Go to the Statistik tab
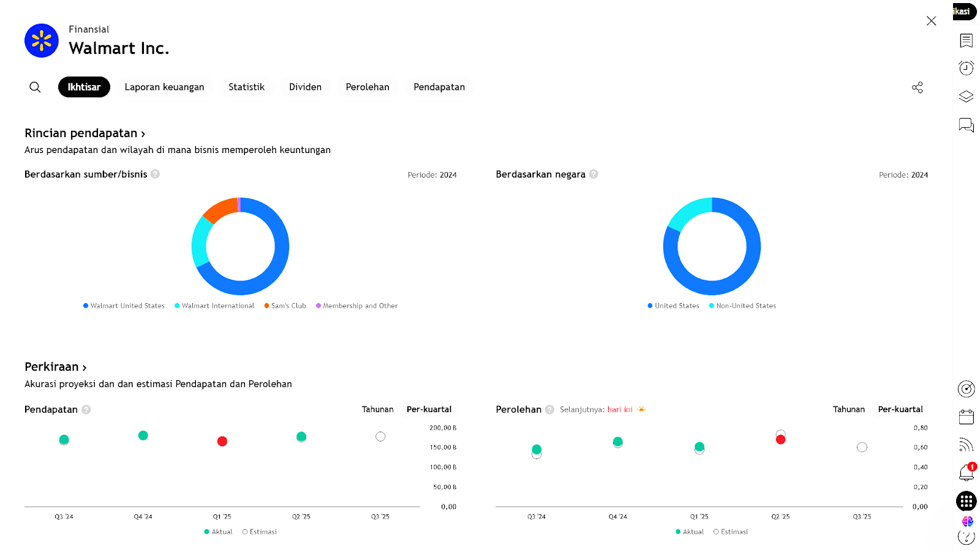Screen dimensions: 980x551 tap(246, 87)
